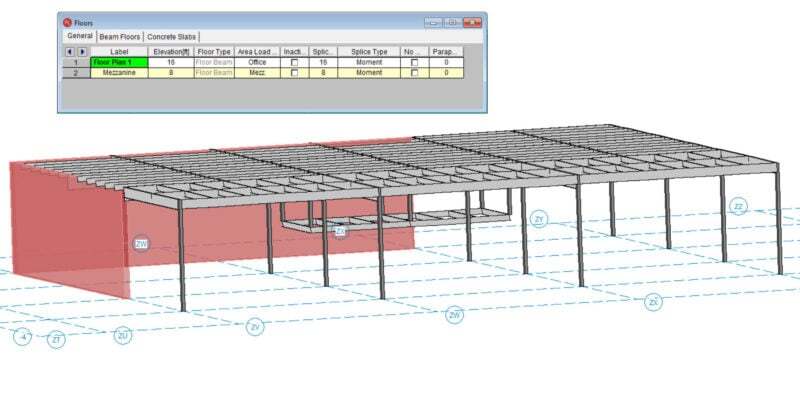Select the ZT grid line bubble

pos(57,340)
